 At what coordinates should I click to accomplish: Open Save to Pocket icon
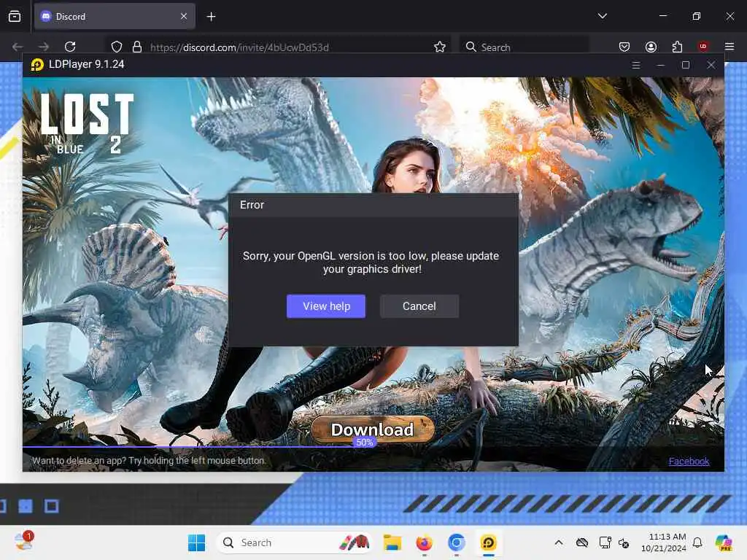pos(624,47)
